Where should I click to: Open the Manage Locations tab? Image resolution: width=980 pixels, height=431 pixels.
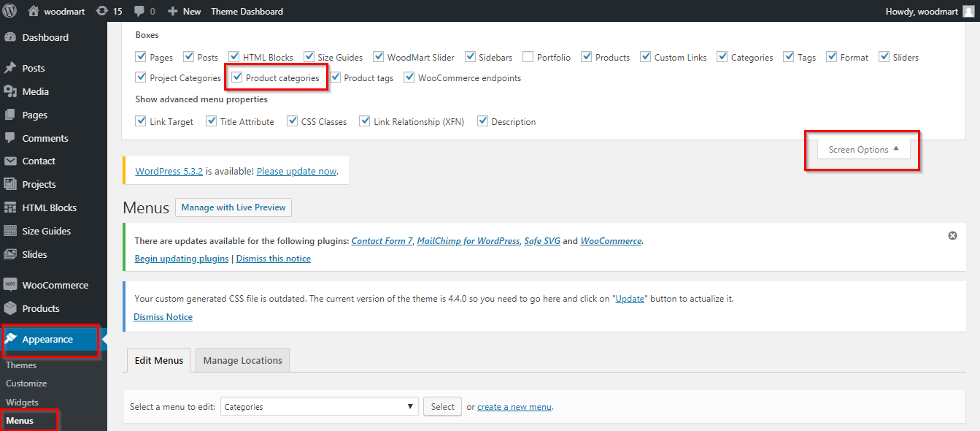point(242,360)
